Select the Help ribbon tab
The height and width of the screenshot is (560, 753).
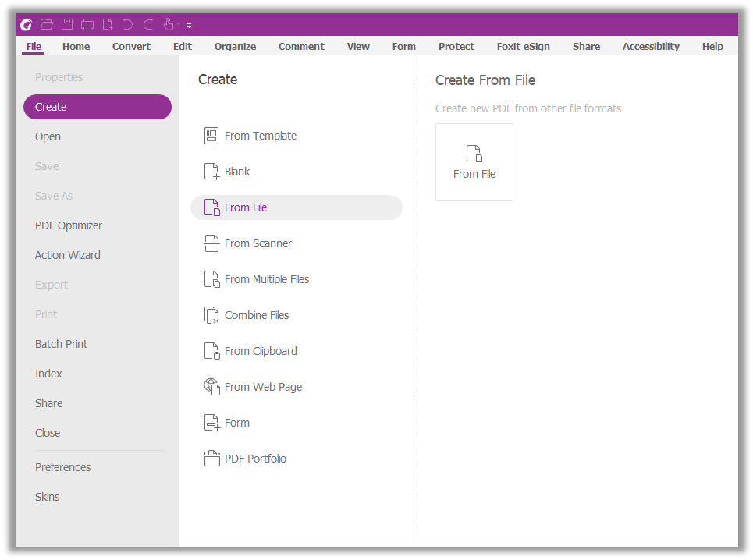point(712,47)
